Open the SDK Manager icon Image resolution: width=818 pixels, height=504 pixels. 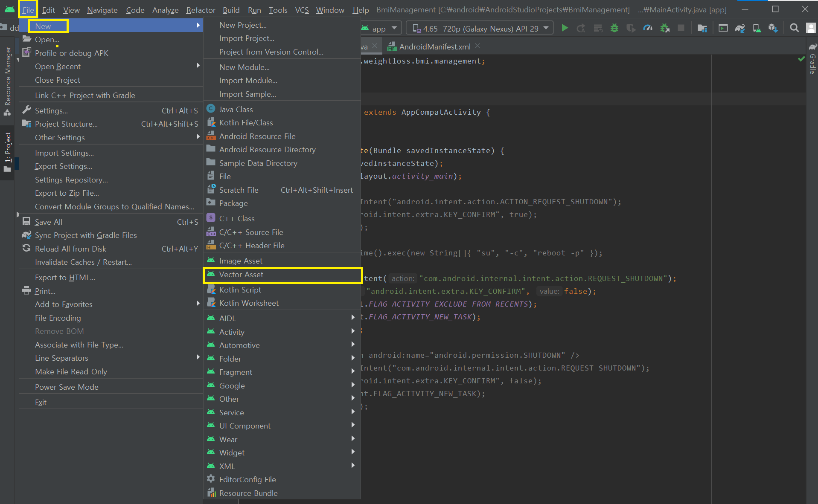click(773, 28)
